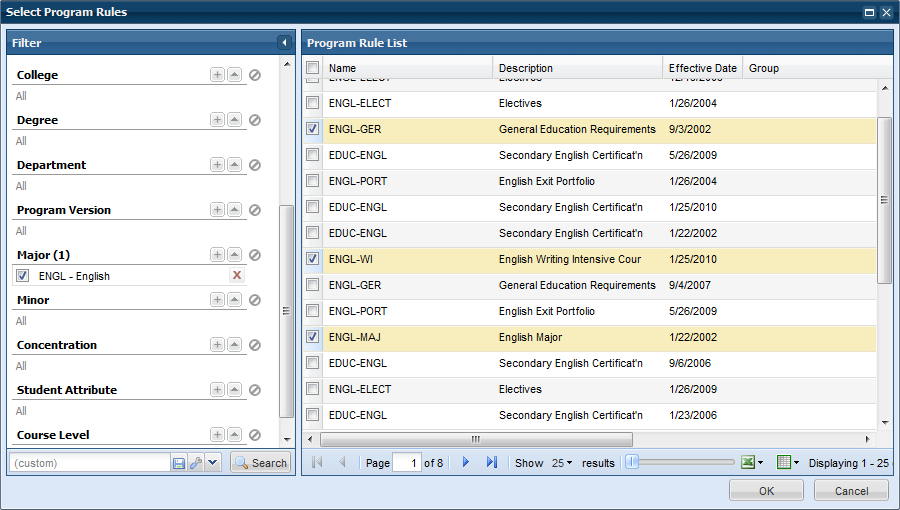
Task: Open the Show 25 results dropdown
Action: tap(561, 463)
